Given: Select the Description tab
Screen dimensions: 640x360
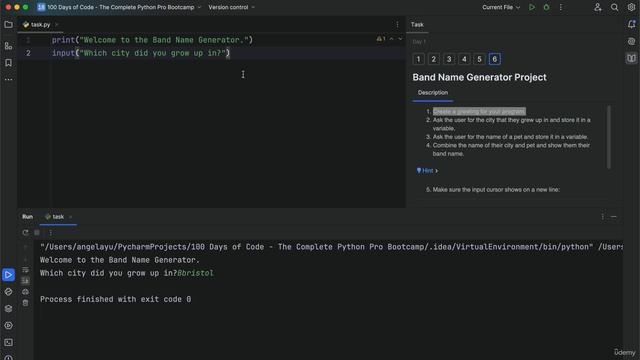Looking at the screenshot, I should coord(433,93).
